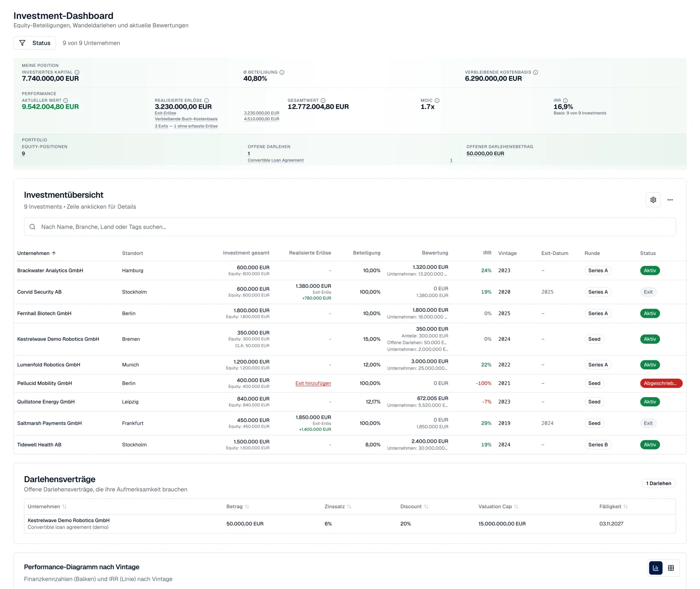Click info icon next to Investiertes Kapital
Image resolution: width=700 pixels, height=589 pixels.
(x=77, y=72)
